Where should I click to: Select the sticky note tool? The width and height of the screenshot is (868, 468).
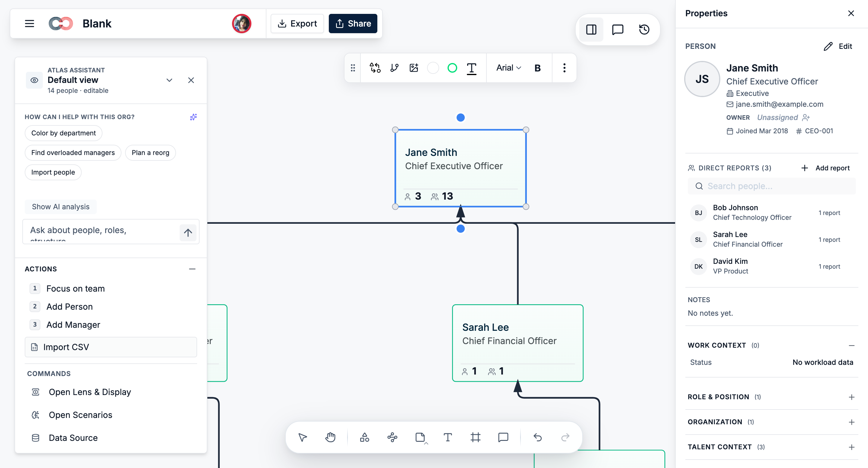tap(420, 438)
